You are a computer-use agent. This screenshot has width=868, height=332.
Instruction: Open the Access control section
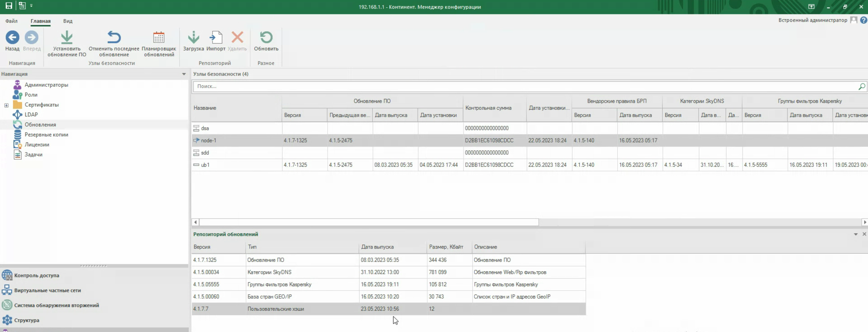pos(36,276)
